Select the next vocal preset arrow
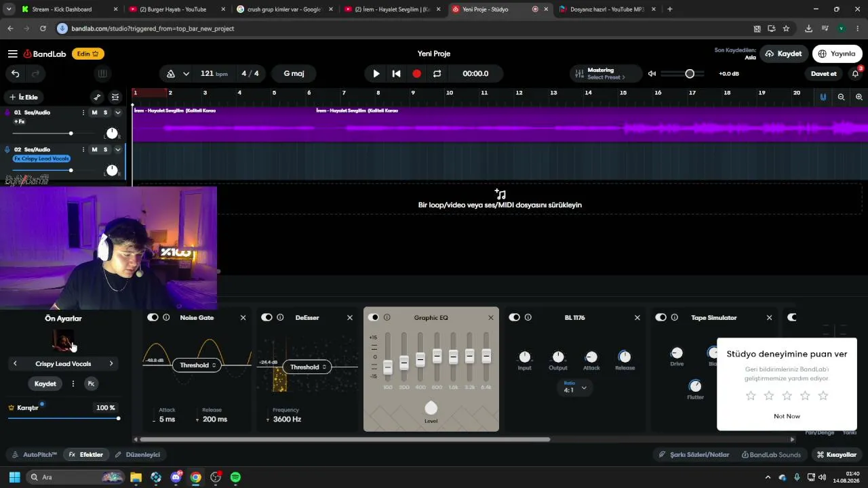868x488 pixels. pyautogui.click(x=111, y=364)
